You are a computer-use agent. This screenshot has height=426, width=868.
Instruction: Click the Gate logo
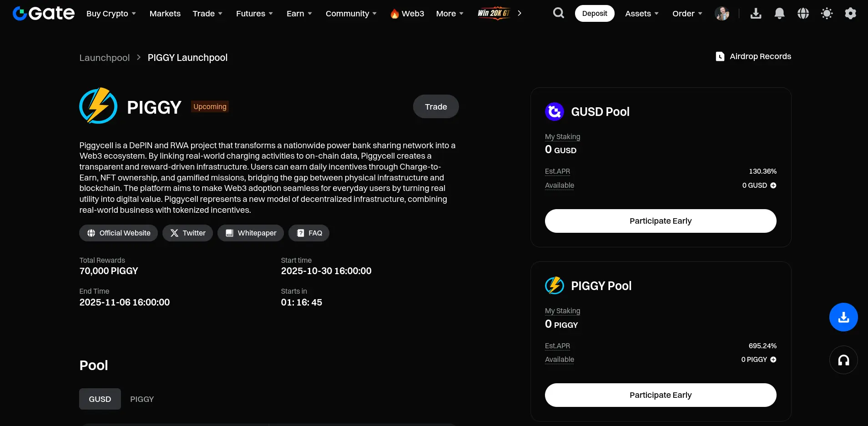click(x=44, y=14)
